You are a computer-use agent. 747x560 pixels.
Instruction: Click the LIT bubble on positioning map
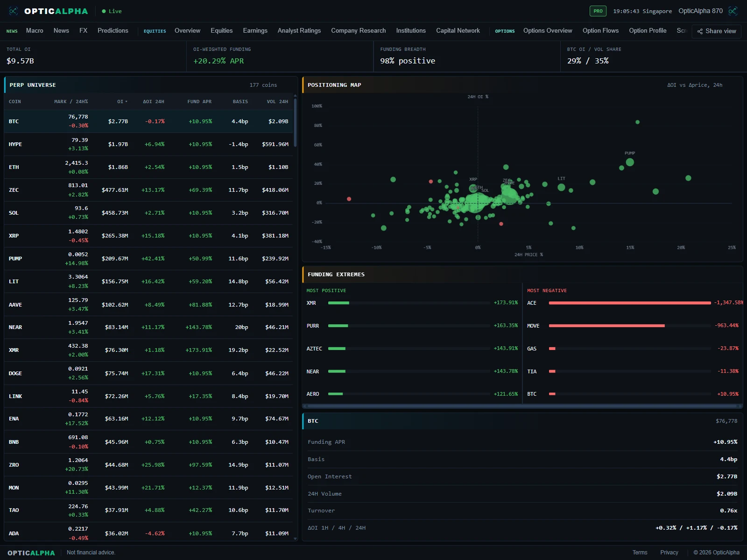point(561,187)
